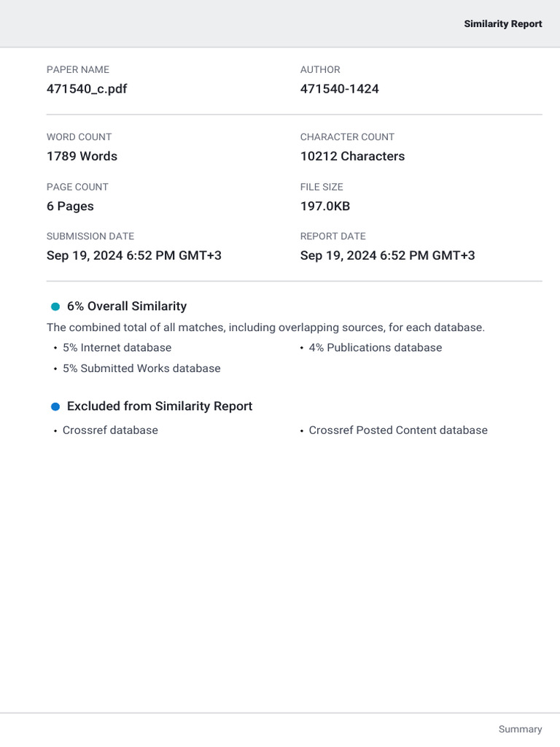
Task: Click the combined total matches description
Action: pyautogui.click(x=265, y=328)
